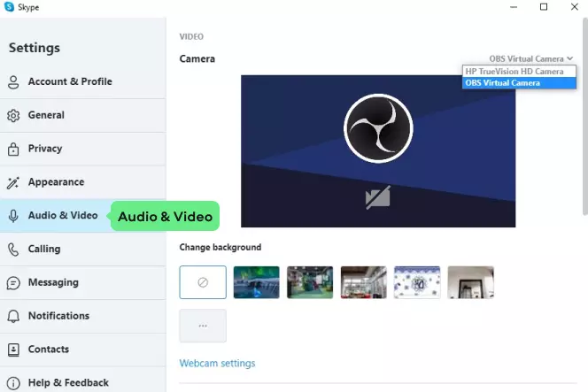Click the General gear icon
Viewport: 588px width, 392px height.
pos(13,115)
